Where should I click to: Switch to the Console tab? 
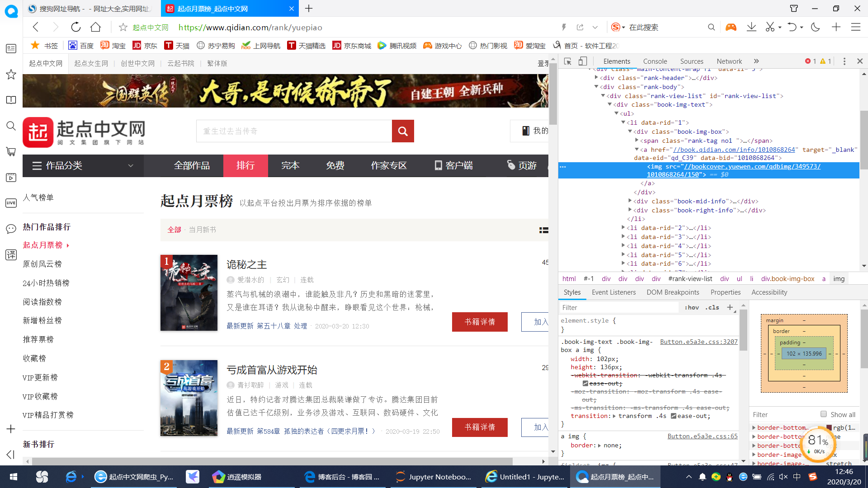(x=655, y=61)
